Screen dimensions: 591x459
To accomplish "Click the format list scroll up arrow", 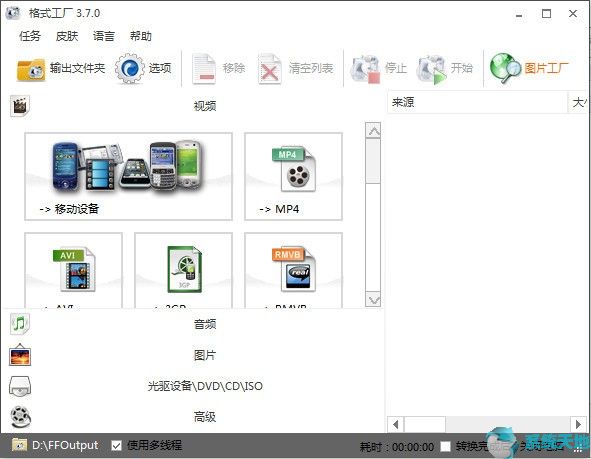I will [x=374, y=131].
